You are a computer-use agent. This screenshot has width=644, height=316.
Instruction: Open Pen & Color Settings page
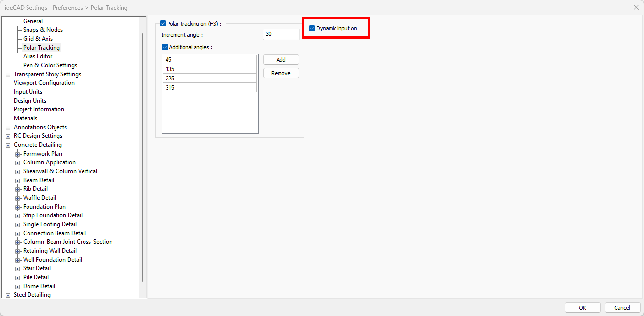click(50, 65)
